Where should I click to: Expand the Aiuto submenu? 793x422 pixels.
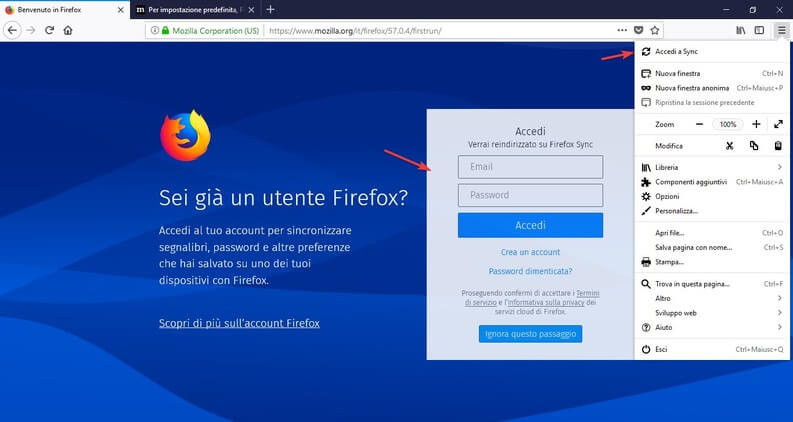[x=712, y=327]
